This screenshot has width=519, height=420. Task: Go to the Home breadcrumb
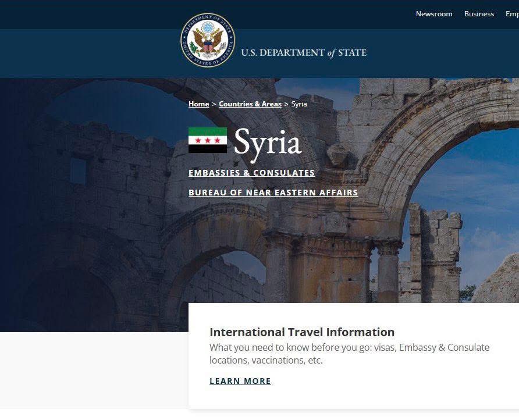click(x=198, y=104)
